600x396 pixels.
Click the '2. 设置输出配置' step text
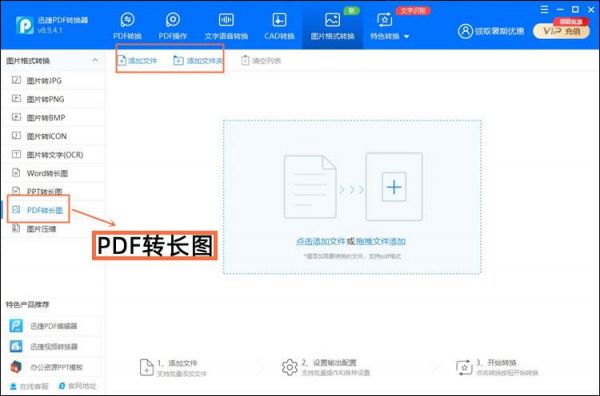tap(329, 362)
